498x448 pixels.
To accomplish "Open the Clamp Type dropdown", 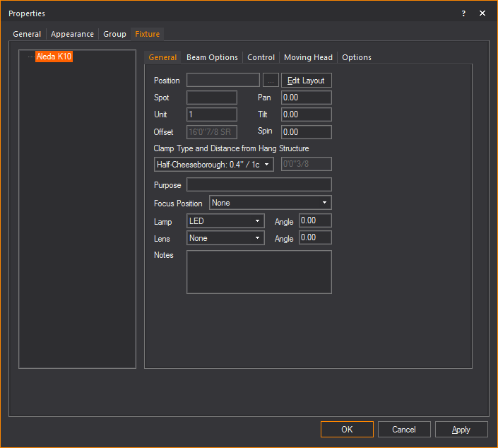I will coord(214,165).
